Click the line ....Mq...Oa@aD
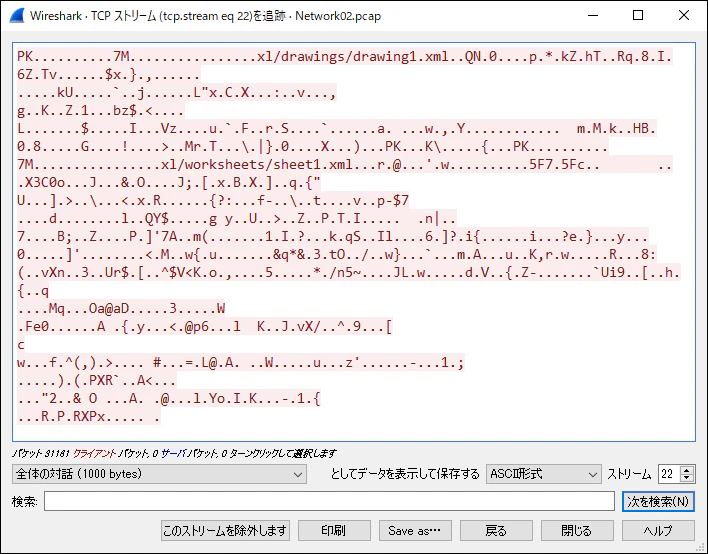The height and width of the screenshot is (554, 708). 121,308
